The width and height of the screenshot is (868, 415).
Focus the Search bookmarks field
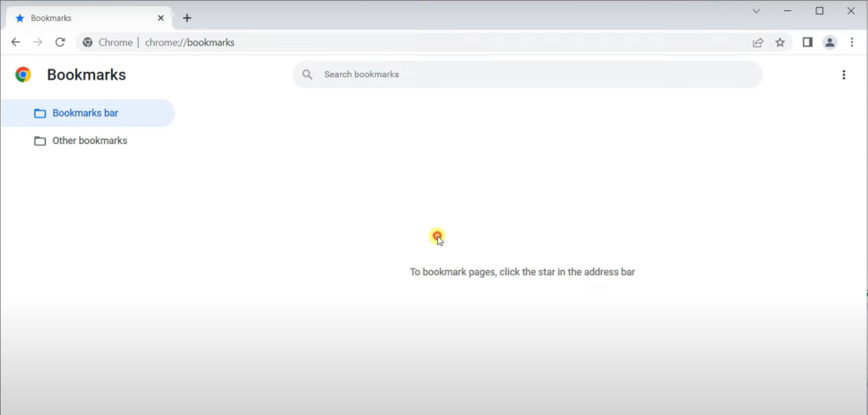(x=527, y=75)
